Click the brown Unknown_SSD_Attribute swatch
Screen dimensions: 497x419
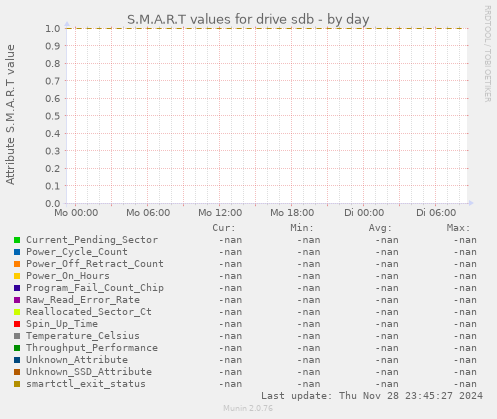coord(17,372)
